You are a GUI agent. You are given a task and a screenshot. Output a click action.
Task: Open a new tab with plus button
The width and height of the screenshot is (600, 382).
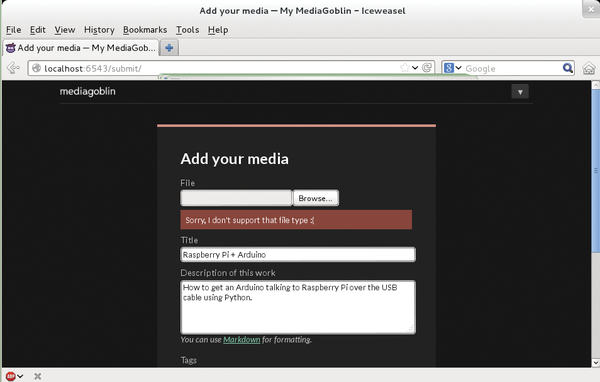[x=169, y=48]
